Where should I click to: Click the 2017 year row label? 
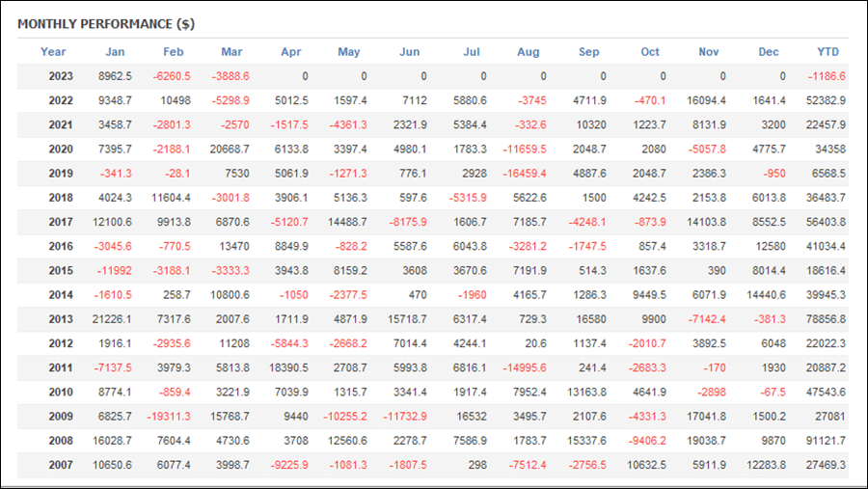click(61, 222)
